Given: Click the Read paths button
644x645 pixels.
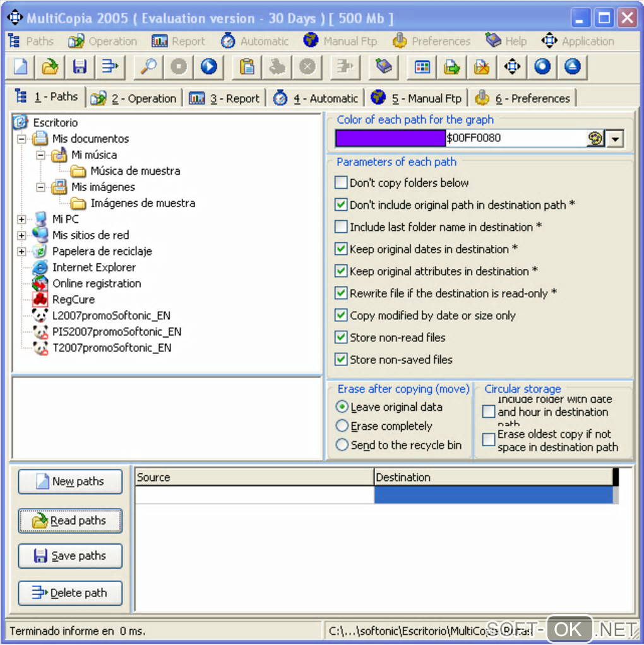Looking at the screenshot, I should (70, 521).
